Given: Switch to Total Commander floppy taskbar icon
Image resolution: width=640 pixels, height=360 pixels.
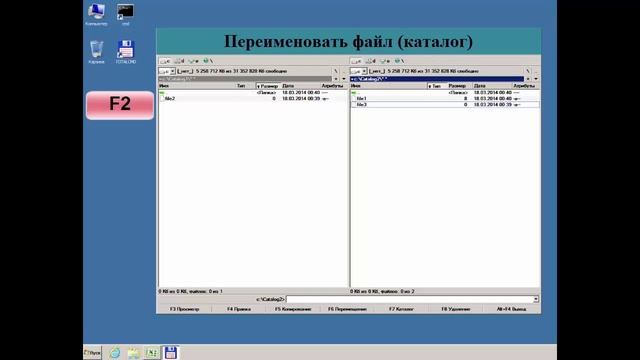Looking at the screenshot, I should [x=170, y=353].
